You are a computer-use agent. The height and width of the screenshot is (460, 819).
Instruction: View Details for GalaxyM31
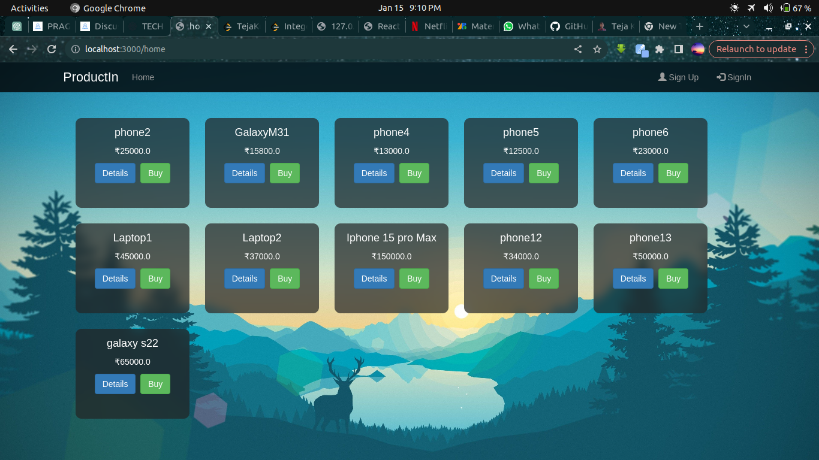[x=244, y=173]
